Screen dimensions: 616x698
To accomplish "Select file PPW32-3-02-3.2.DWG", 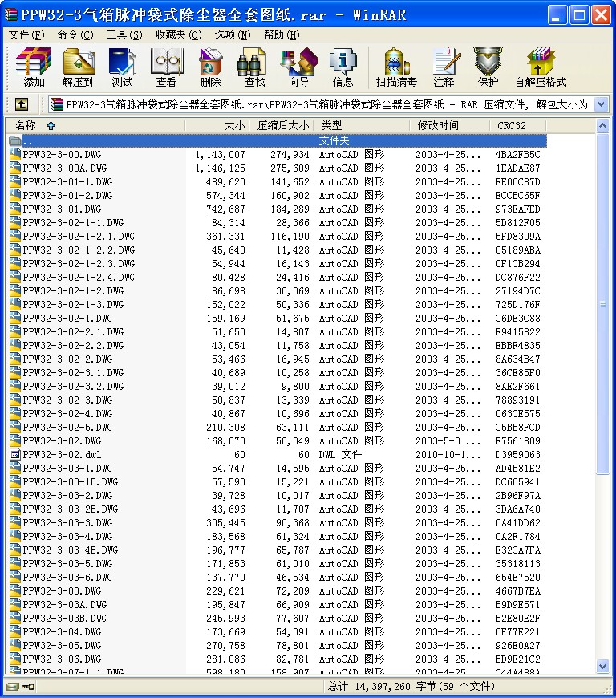I will coord(74,387).
